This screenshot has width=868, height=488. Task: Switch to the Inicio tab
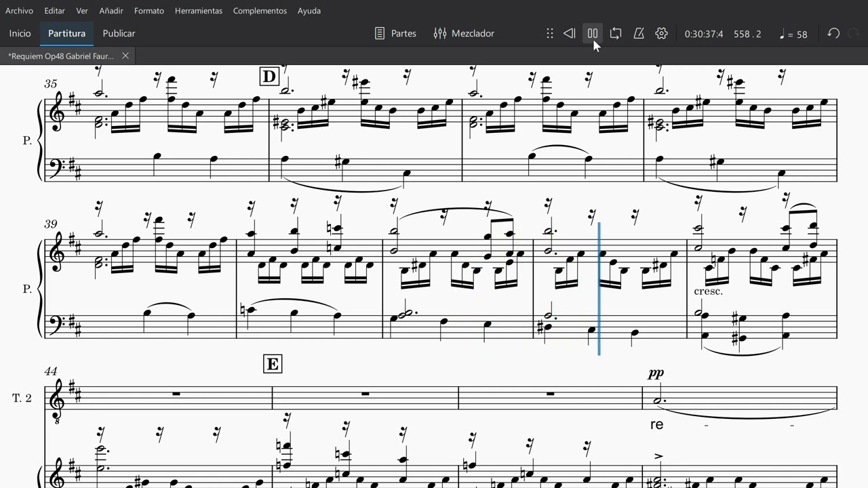point(20,33)
